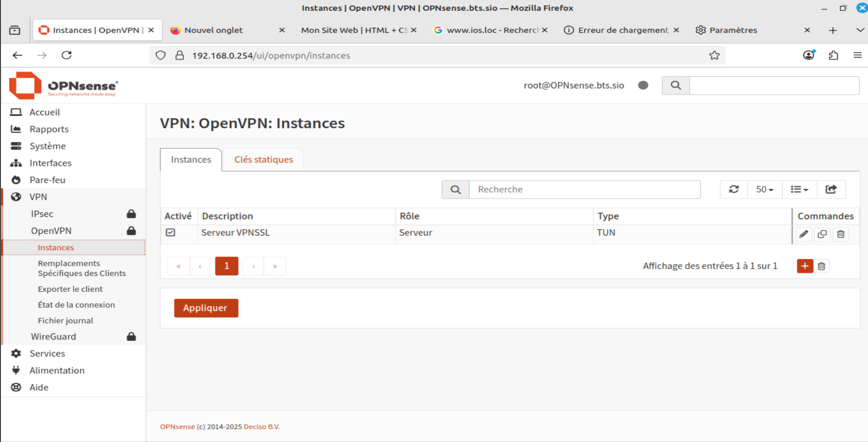Open Exporter le client page
Image resolution: width=868 pixels, height=442 pixels.
pyautogui.click(x=70, y=289)
